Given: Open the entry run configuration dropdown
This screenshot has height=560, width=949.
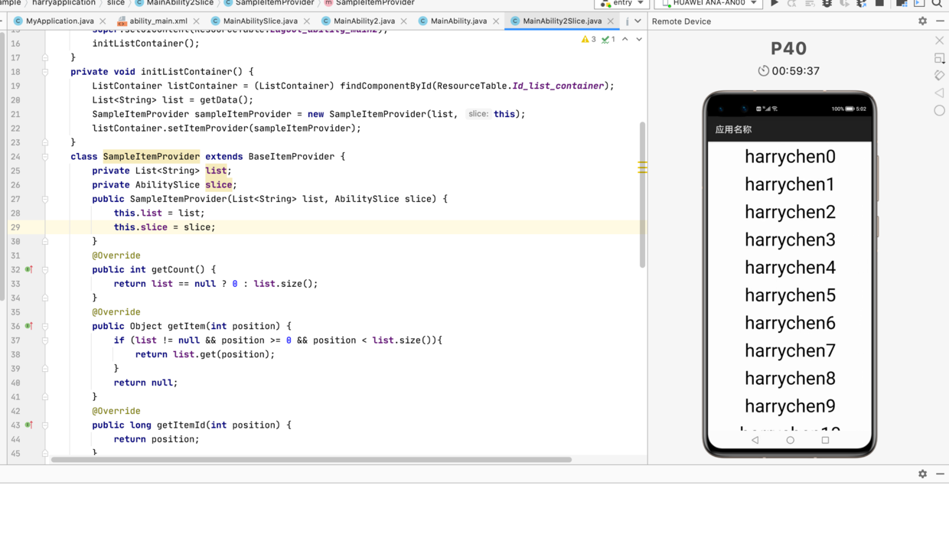Looking at the screenshot, I should [x=621, y=3].
